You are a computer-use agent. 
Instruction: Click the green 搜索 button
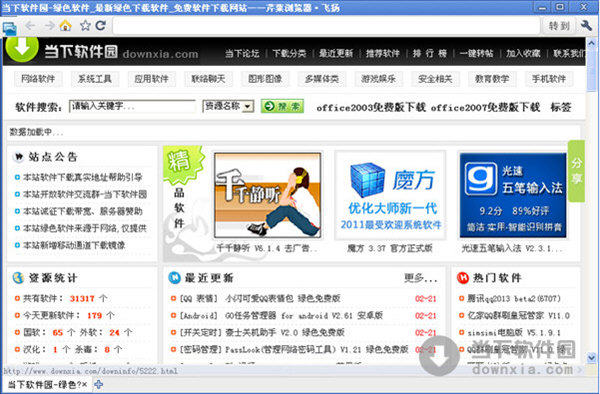pos(282,106)
